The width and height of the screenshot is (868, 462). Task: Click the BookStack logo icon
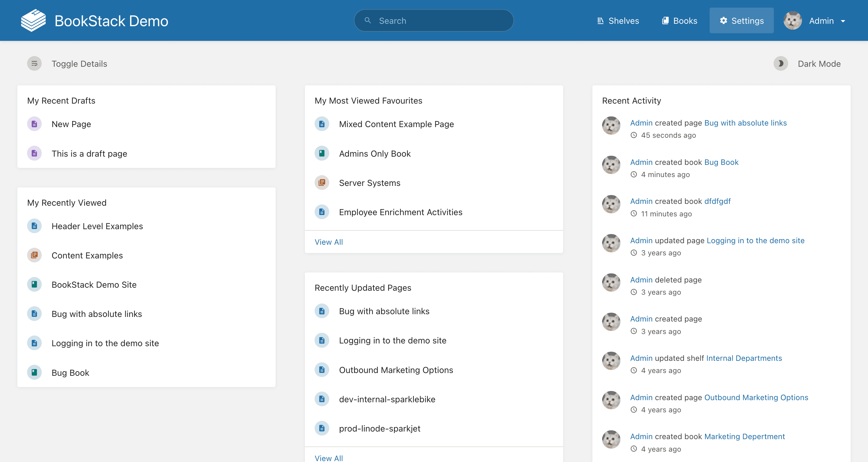(33, 21)
